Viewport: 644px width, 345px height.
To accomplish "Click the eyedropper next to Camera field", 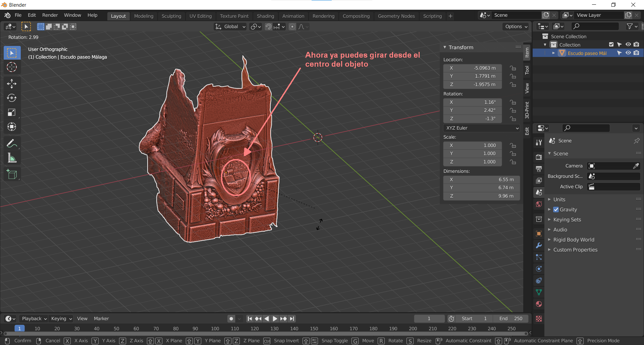I will tap(636, 166).
